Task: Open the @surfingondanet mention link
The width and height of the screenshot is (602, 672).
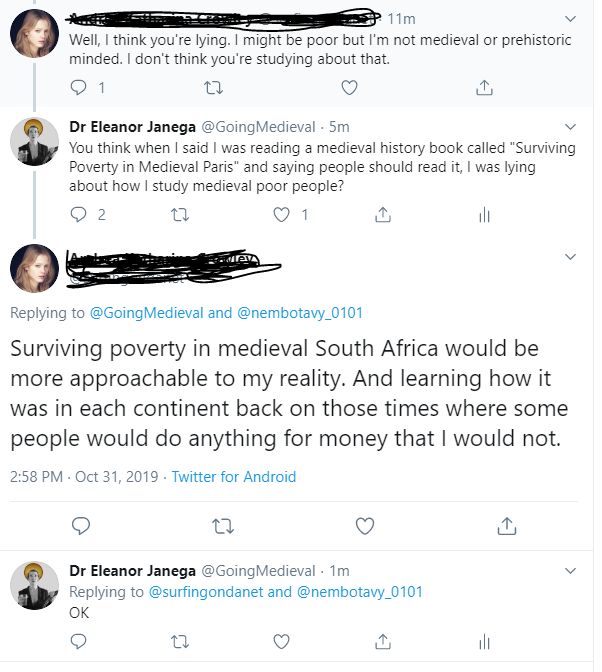Action: click(x=206, y=592)
